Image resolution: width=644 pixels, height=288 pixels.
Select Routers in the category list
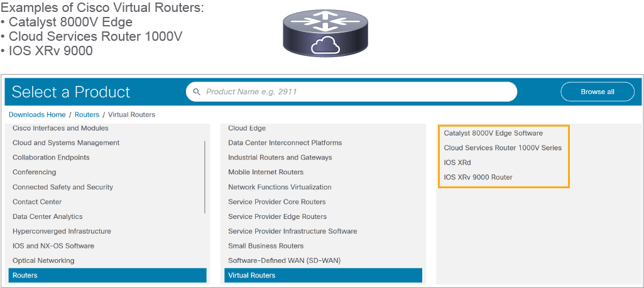107,275
